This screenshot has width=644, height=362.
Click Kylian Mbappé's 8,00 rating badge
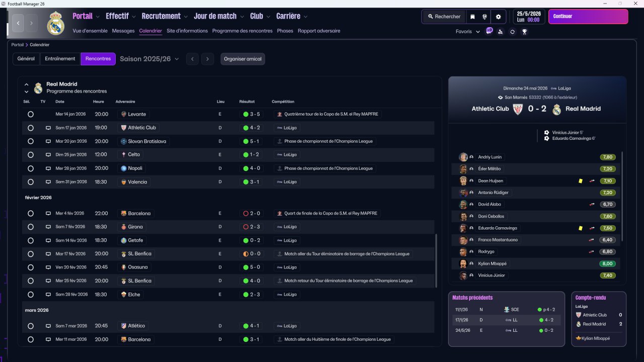(x=607, y=263)
